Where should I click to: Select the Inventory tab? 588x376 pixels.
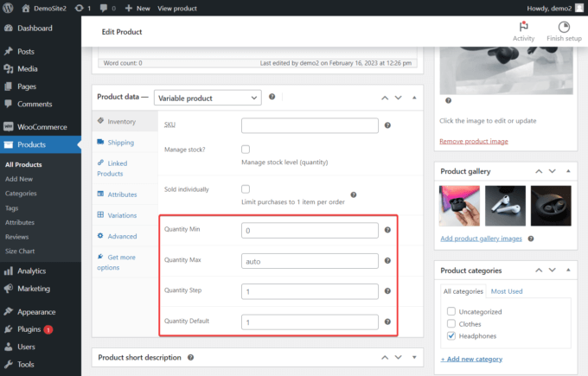125,121
